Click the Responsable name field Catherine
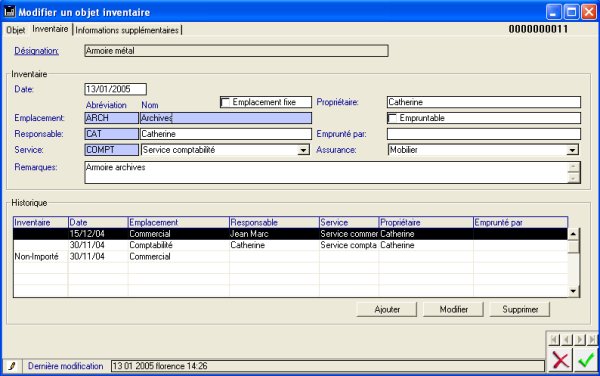The image size is (600, 376). coord(226,134)
